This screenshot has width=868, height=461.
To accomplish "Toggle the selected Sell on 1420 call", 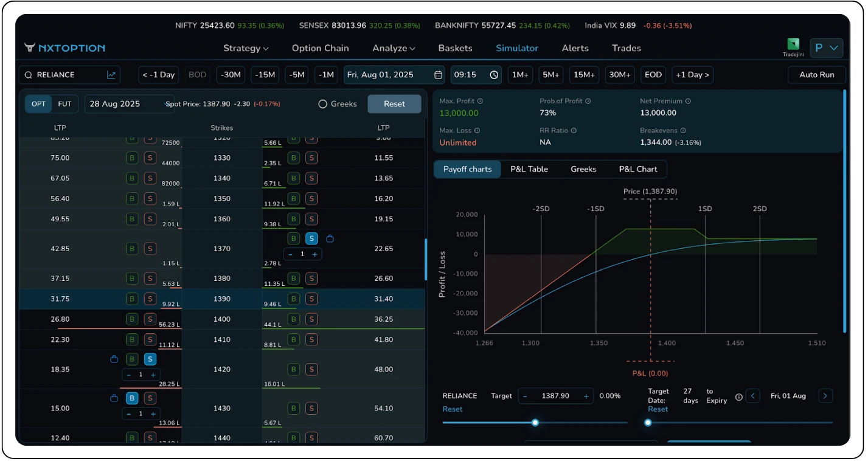I will [x=150, y=359].
